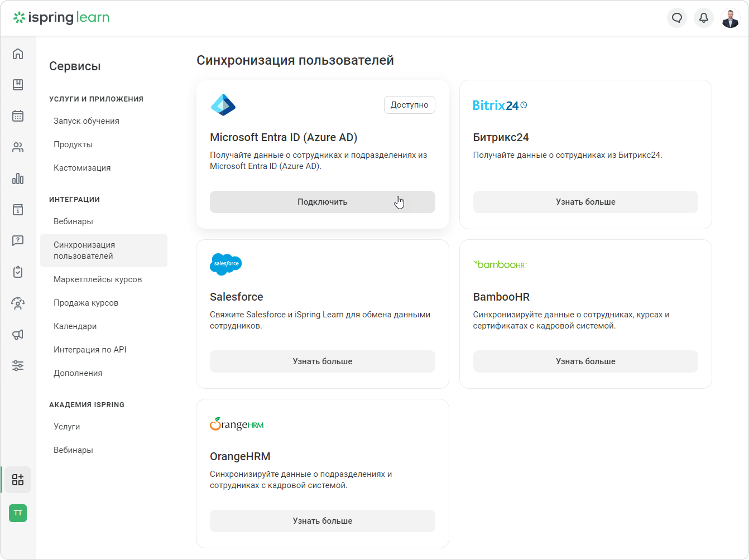Select Синхронизация пользователей menu item
Viewport: 749px width, 560px height.
104,250
